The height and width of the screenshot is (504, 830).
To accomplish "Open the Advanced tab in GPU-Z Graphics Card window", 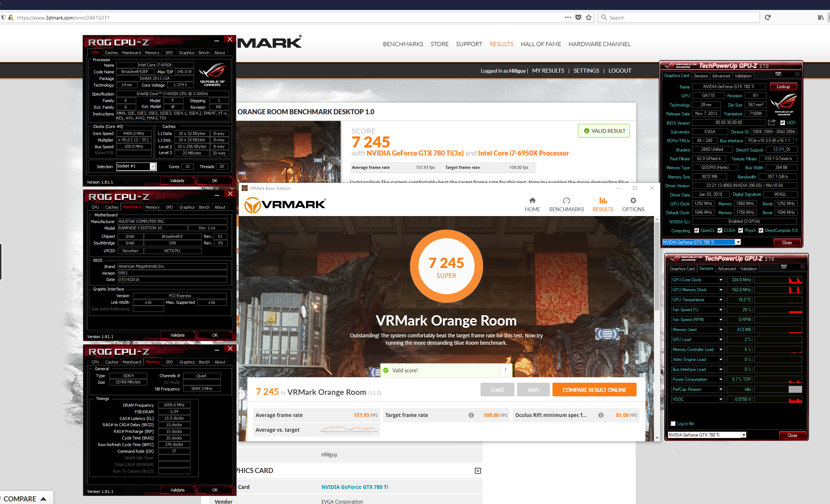I will pyautogui.click(x=721, y=76).
